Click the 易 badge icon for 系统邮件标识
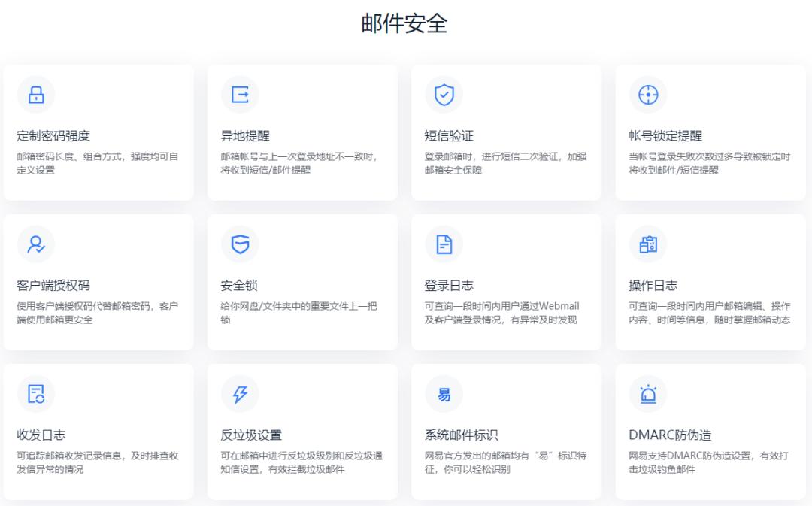This screenshot has width=812, height=506. click(444, 393)
